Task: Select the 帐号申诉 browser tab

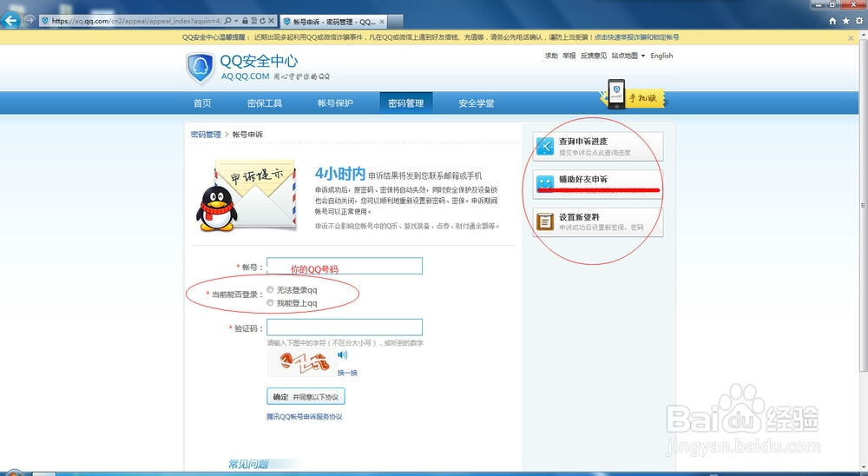Action: click(x=333, y=22)
